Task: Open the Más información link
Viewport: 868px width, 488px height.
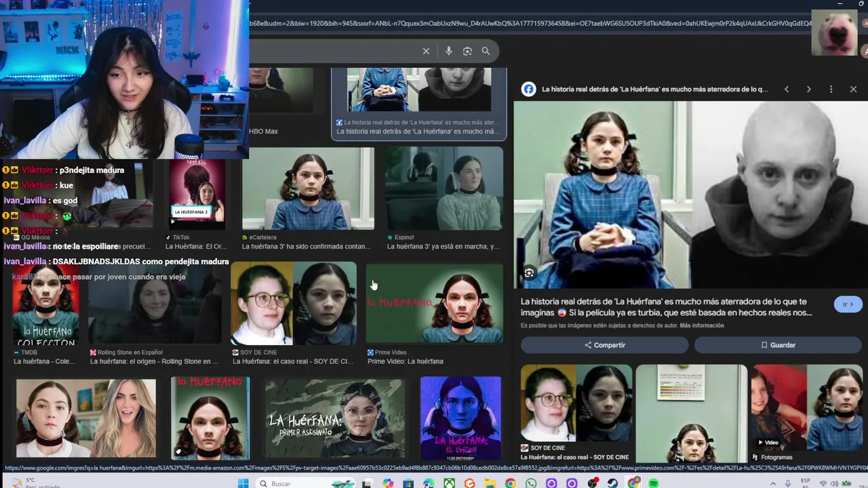Action: [702, 325]
